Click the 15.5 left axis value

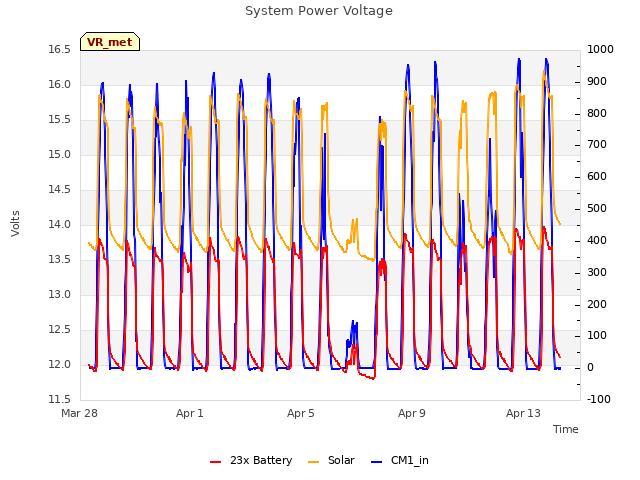[60, 120]
